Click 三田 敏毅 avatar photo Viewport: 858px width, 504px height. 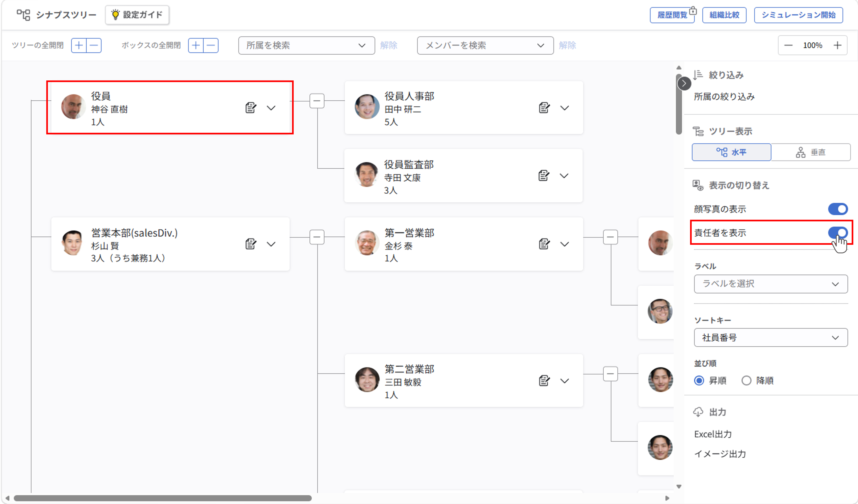pos(367,379)
